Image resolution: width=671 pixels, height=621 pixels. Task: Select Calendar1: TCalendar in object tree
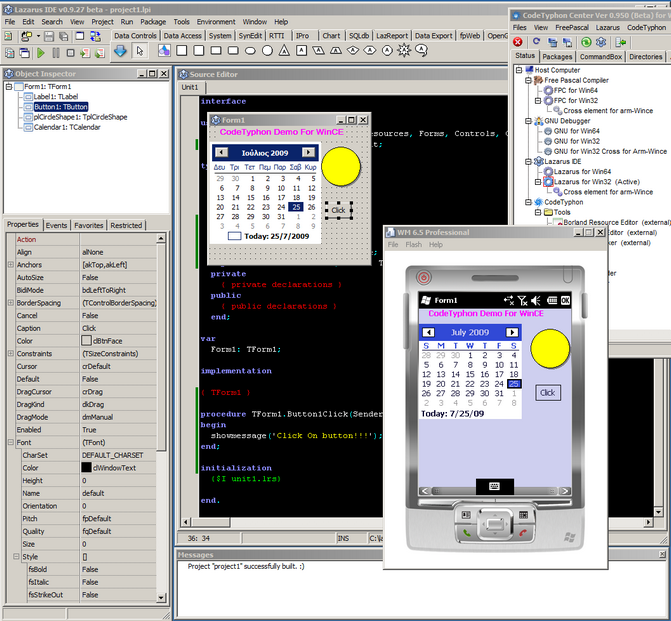point(67,127)
